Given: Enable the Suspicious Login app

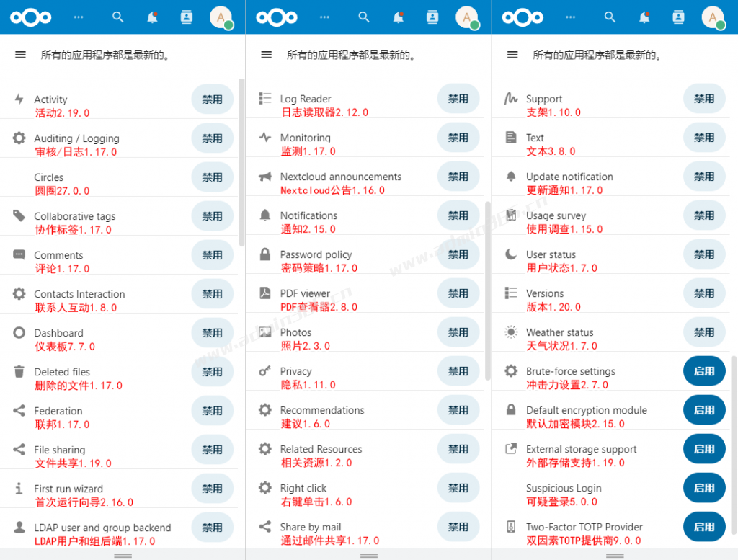Looking at the screenshot, I should 704,488.
